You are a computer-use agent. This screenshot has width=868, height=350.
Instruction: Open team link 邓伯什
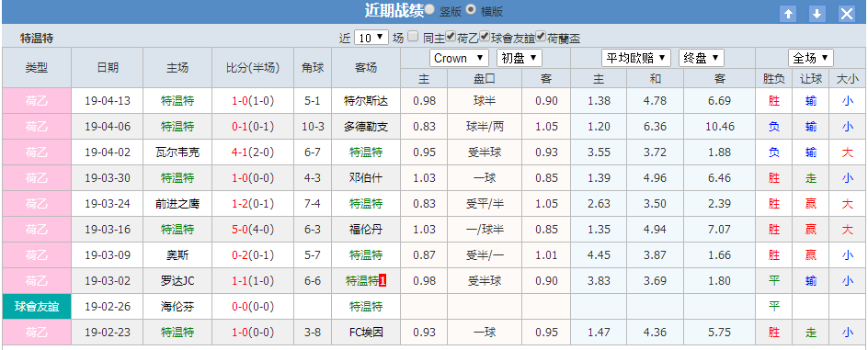point(366,178)
